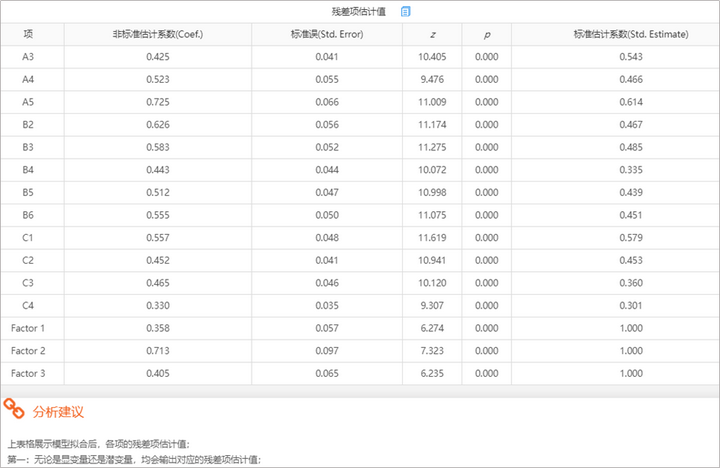The height and width of the screenshot is (468, 720).
Task: Select row label B5
Action: (x=28, y=192)
